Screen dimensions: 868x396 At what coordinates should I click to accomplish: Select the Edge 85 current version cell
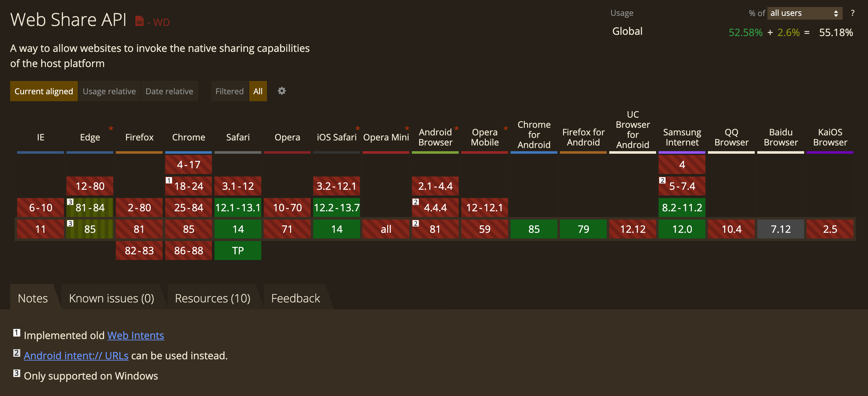[90, 229]
